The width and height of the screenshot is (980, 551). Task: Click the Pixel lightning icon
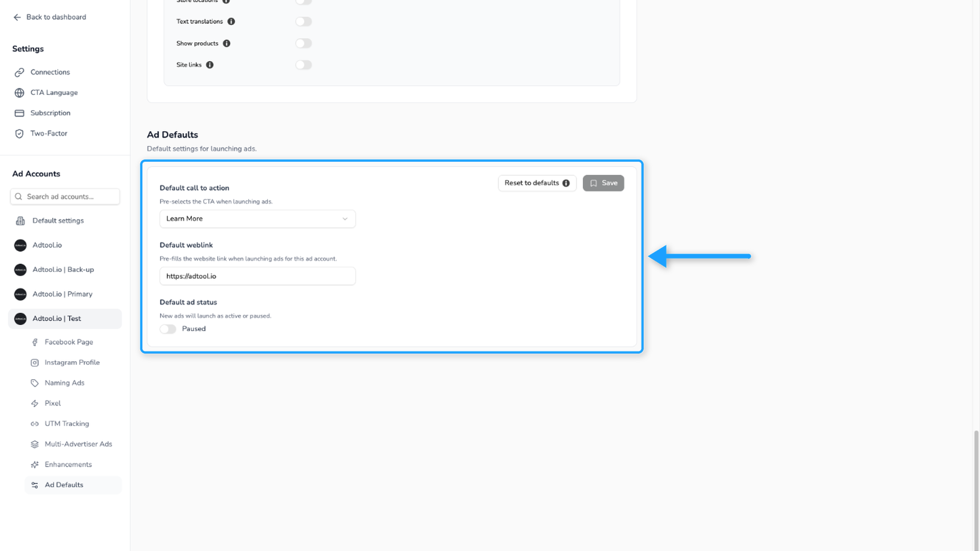[35, 404]
